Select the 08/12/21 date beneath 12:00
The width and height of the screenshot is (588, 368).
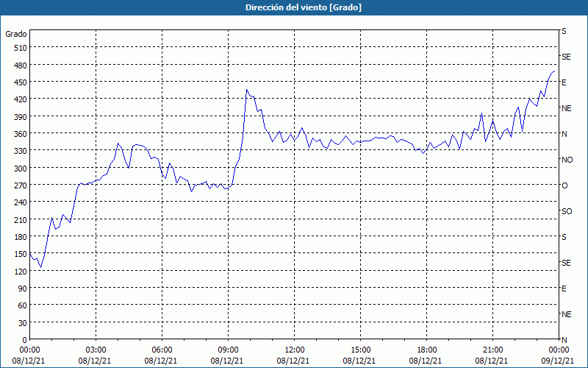[295, 361]
